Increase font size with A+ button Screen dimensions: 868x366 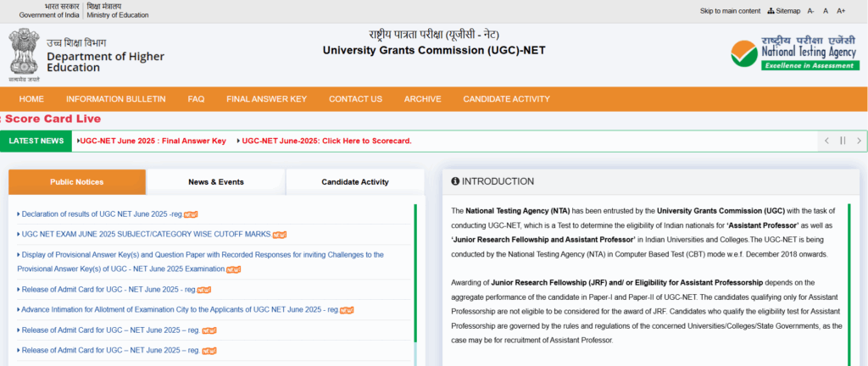point(841,11)
